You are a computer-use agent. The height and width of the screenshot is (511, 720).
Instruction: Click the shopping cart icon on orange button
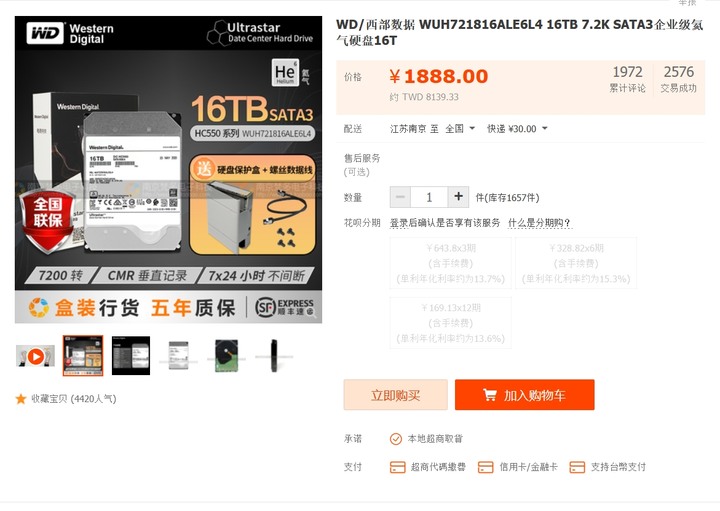coord(489,395)
